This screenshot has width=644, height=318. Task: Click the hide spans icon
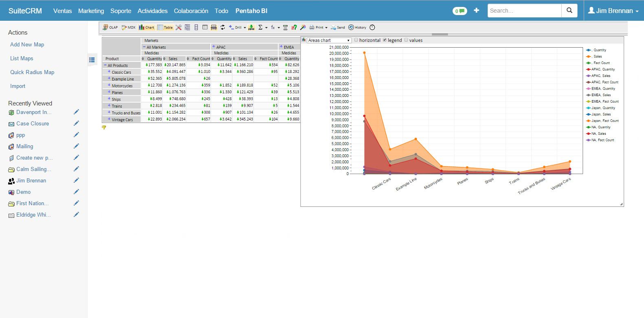pyautogui.click(x=196, y=27)
